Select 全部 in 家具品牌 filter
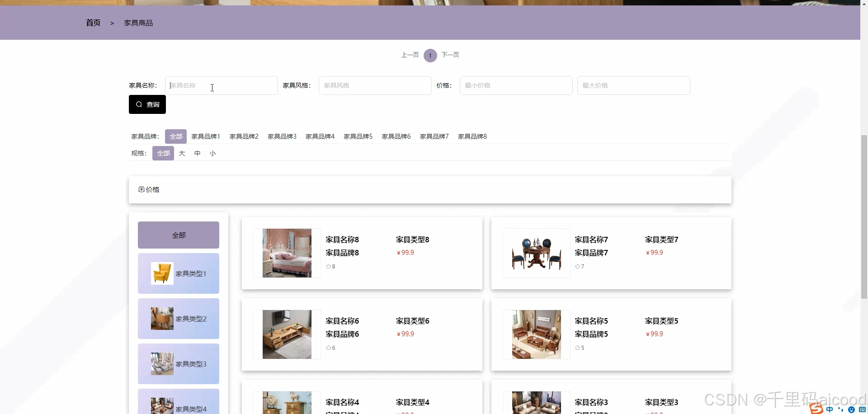The image size is (868, 414). tap(176, 136)
